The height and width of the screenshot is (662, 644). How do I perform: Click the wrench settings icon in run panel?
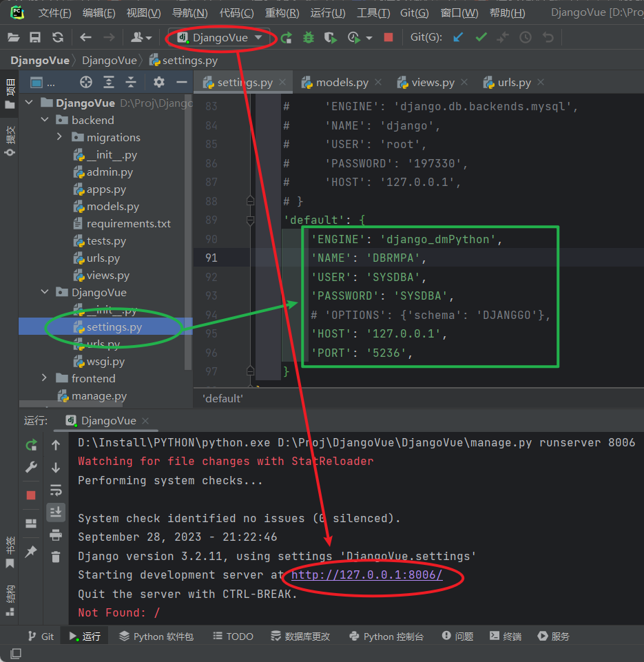click(31, 467)
